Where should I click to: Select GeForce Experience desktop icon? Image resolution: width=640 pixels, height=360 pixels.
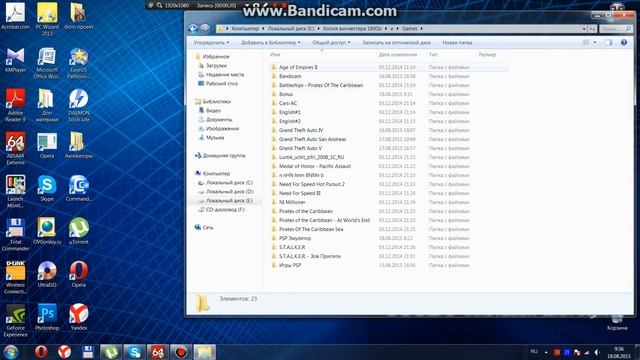[15, 320]
